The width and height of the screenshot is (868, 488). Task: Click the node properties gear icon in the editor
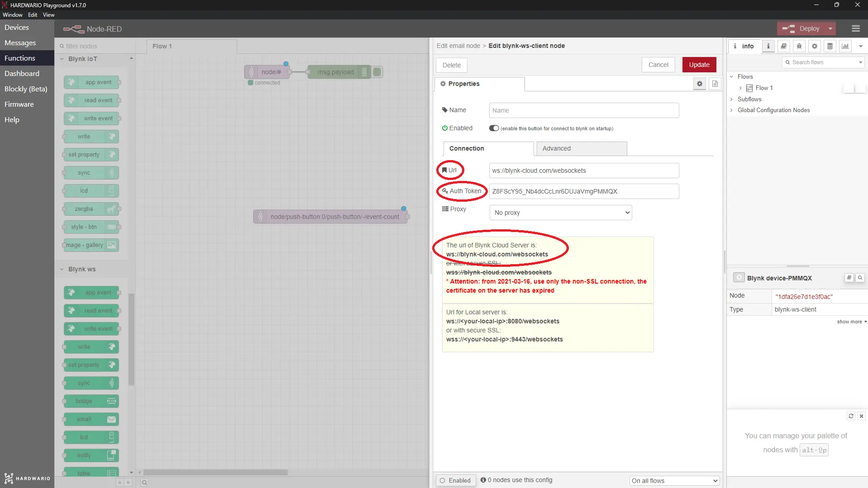tap(700, 84)
